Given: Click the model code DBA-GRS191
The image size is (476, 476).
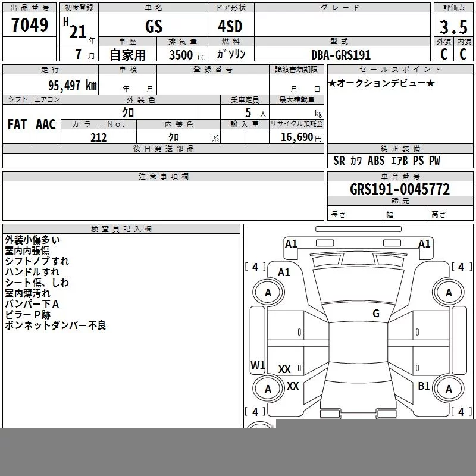Looking at the screenshot, I should point(341,55).
